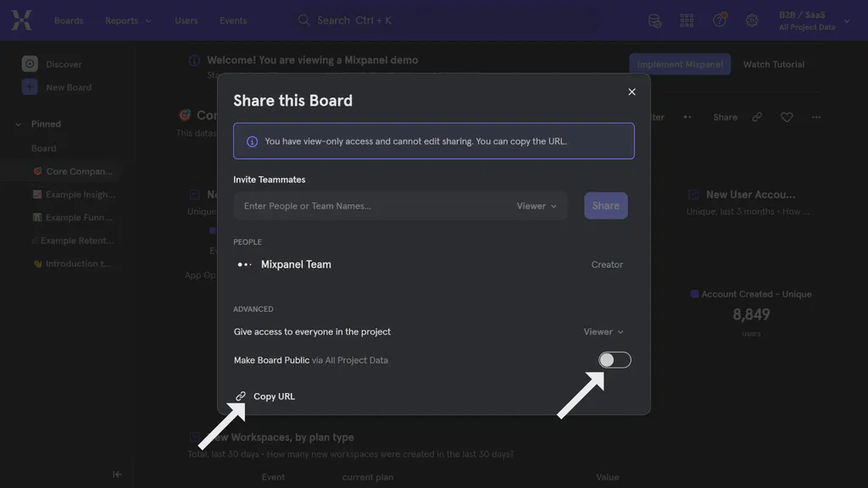Open the Viewer role dropdown next to invite field
This screenshot has height=488, width=868.
535,205
